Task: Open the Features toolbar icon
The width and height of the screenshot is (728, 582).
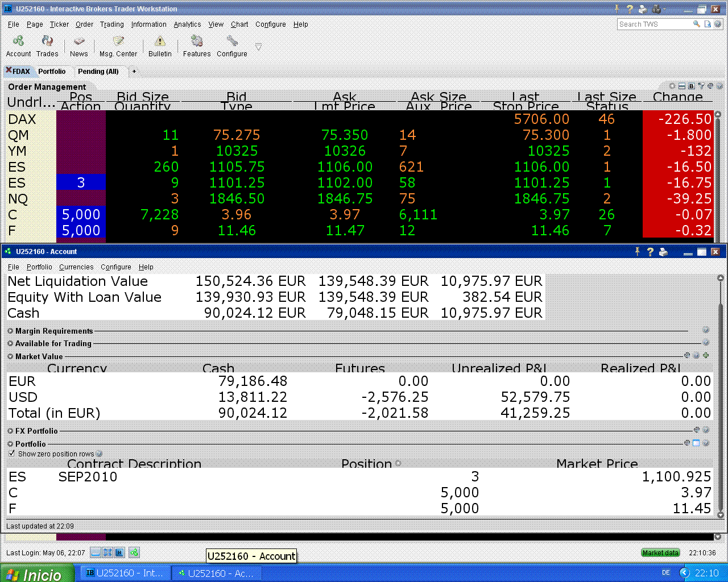Action: [x=197, y=41]
